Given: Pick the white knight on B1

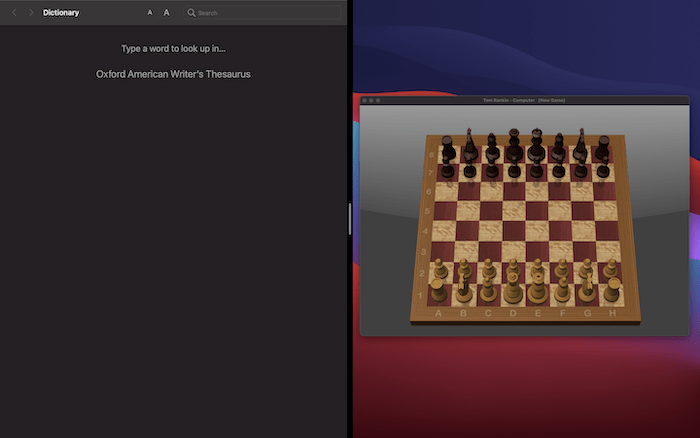Looking at the screenshot, I should click(x=463, y=290).
